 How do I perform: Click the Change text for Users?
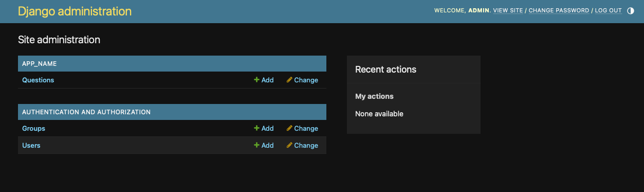tap(306, 145)
